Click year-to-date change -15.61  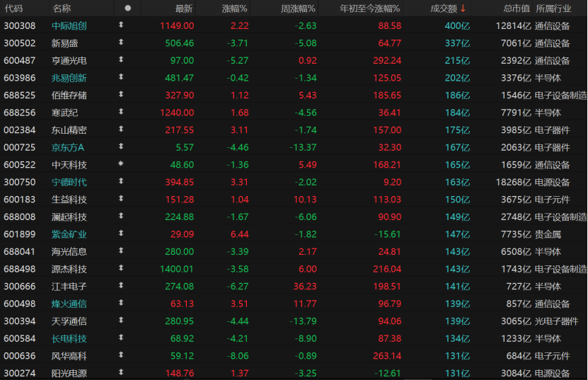[388, 234]
